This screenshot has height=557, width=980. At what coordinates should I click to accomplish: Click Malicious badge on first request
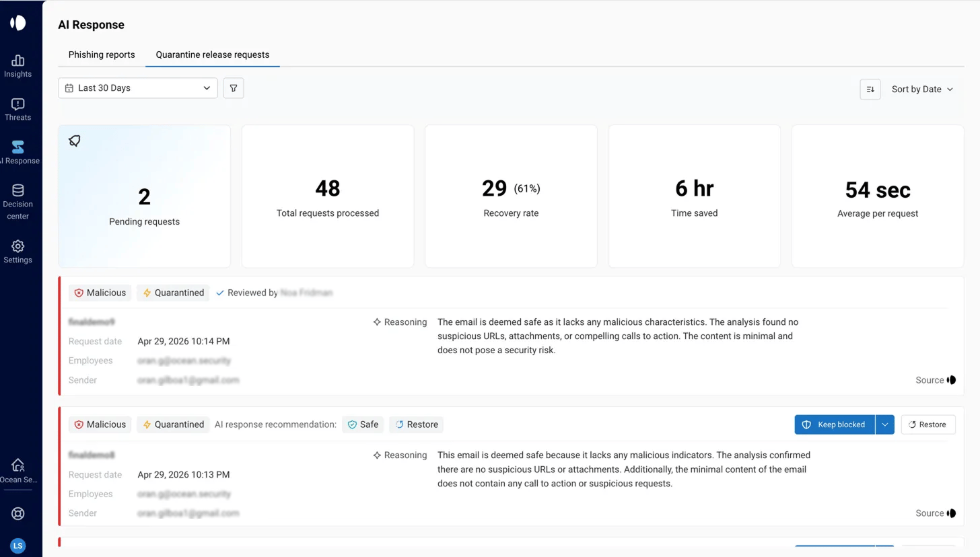(100, 293)
